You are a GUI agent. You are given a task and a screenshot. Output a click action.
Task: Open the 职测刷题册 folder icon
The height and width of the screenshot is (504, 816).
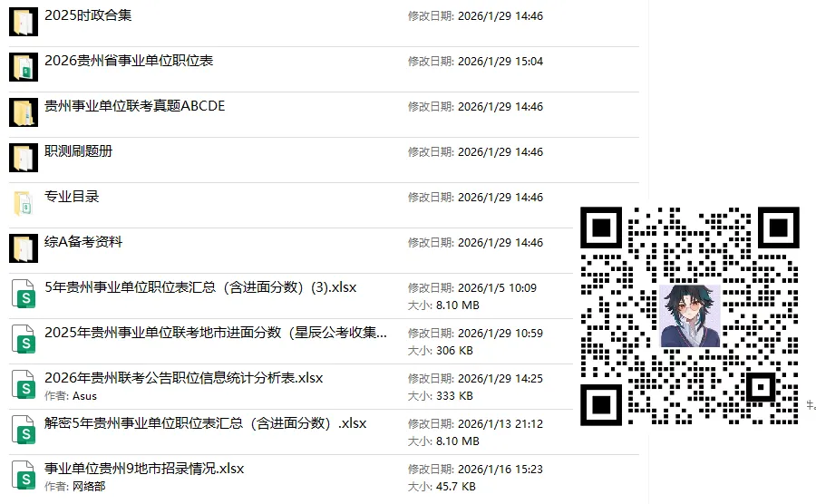point(24,157)
